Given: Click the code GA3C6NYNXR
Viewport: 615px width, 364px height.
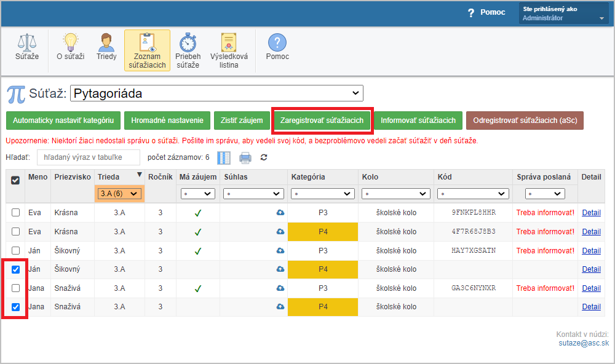Looking at the screenshot, I should [x=474, y=288].
